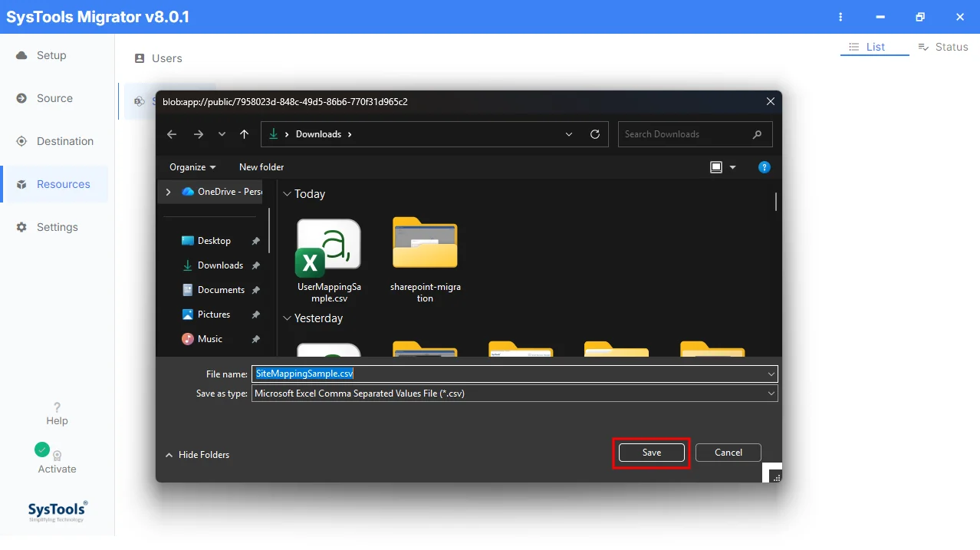980x550 pixels.
Task: Change the view layout icon
Action: pyautogui.click(x=716, y=167)
